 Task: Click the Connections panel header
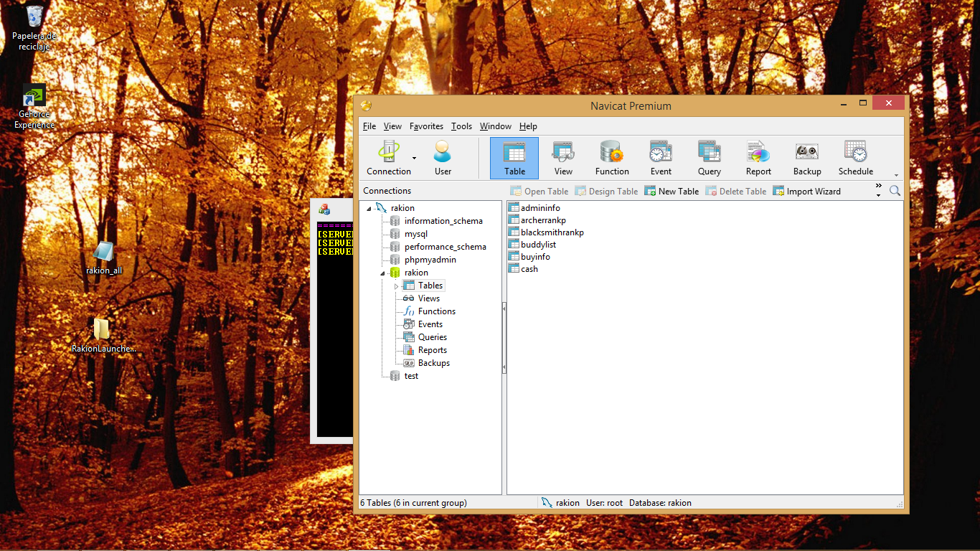(x=387, y=191)
